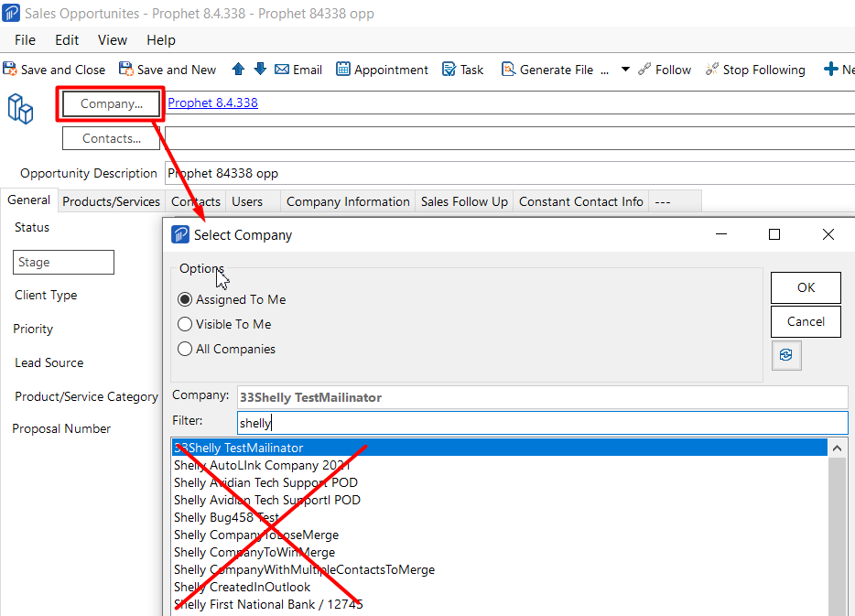Screen dimensions: 855x616
Task: Open the Help menu
Action: [x=161, y=39]
